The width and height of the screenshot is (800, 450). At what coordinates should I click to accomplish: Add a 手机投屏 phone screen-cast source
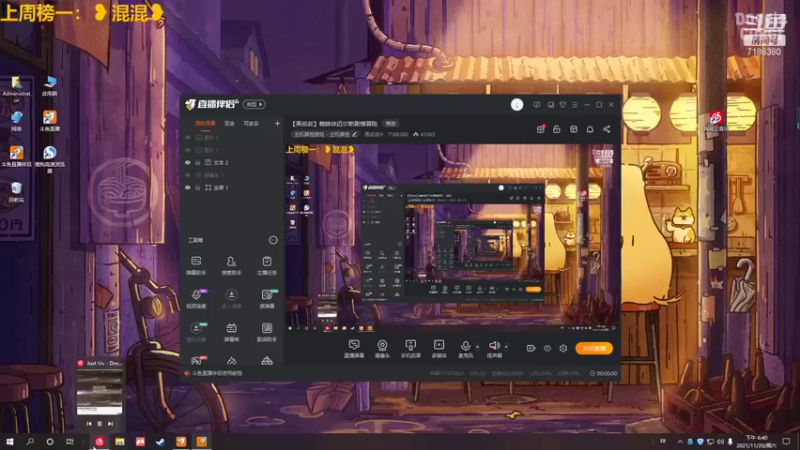click(x=410, y=349)
